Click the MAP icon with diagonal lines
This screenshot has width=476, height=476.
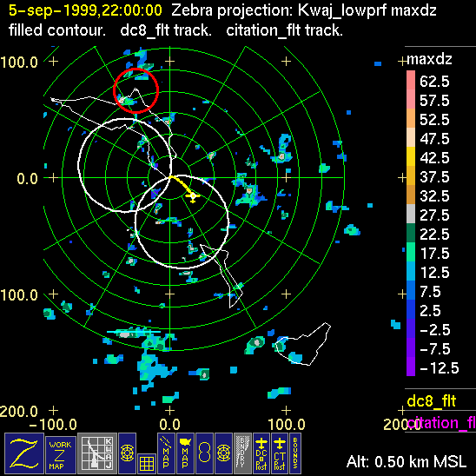[x=167, y=453]
